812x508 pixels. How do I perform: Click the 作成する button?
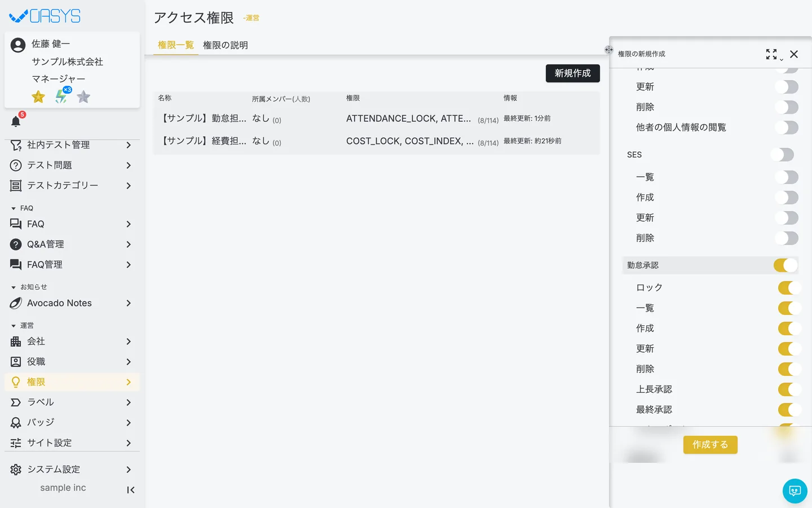tap(710, 445)
